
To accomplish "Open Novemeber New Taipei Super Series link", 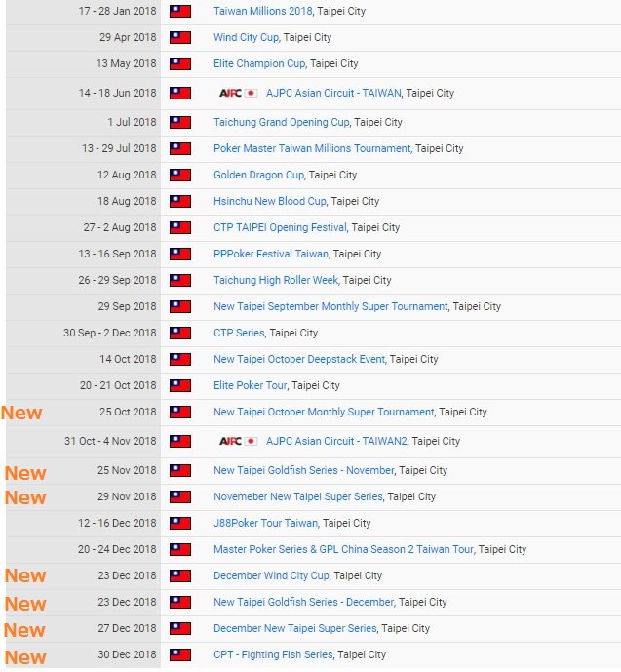I will (x=298, y=496).
